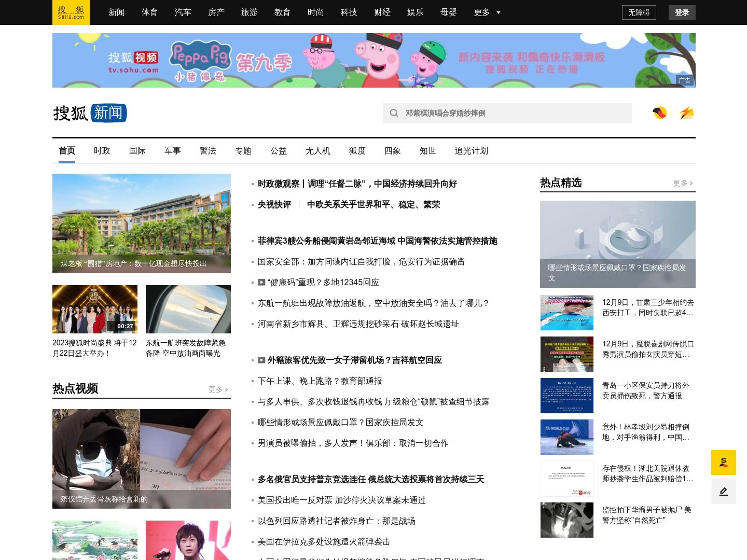This screenshot has width=747, height=560.
Task: Open 魔脱喜剧网传脱口秀 story text
Action: coord(648,349)
